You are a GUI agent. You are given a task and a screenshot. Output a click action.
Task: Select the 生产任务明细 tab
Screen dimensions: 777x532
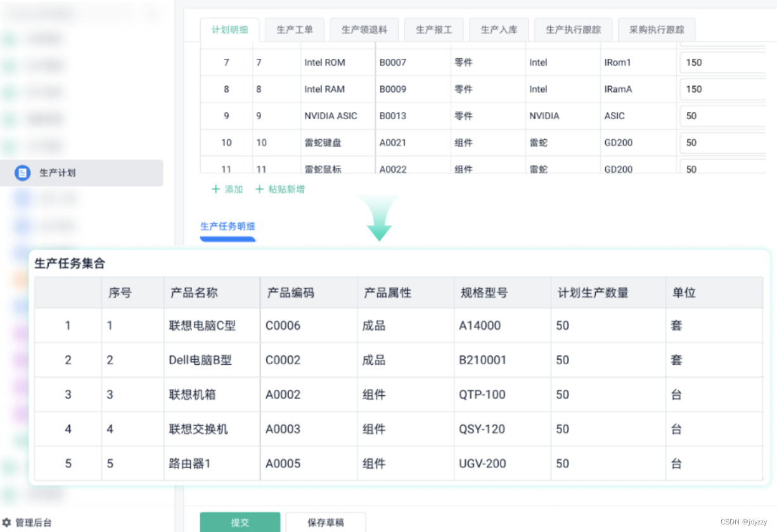(228, 226)
